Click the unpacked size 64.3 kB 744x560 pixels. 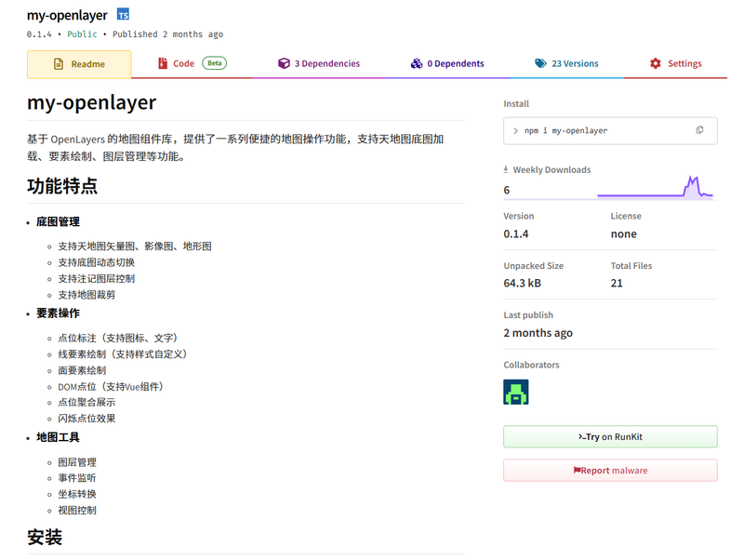pos(522,284)
